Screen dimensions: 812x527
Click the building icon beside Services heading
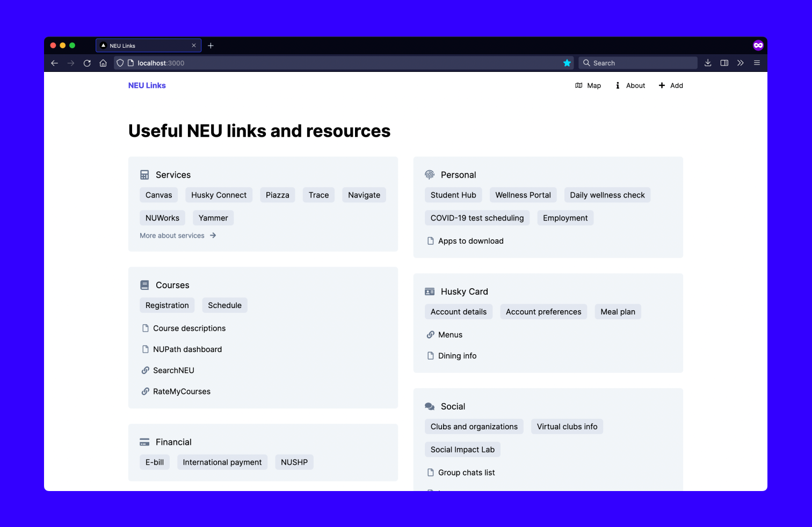(144, 174)
